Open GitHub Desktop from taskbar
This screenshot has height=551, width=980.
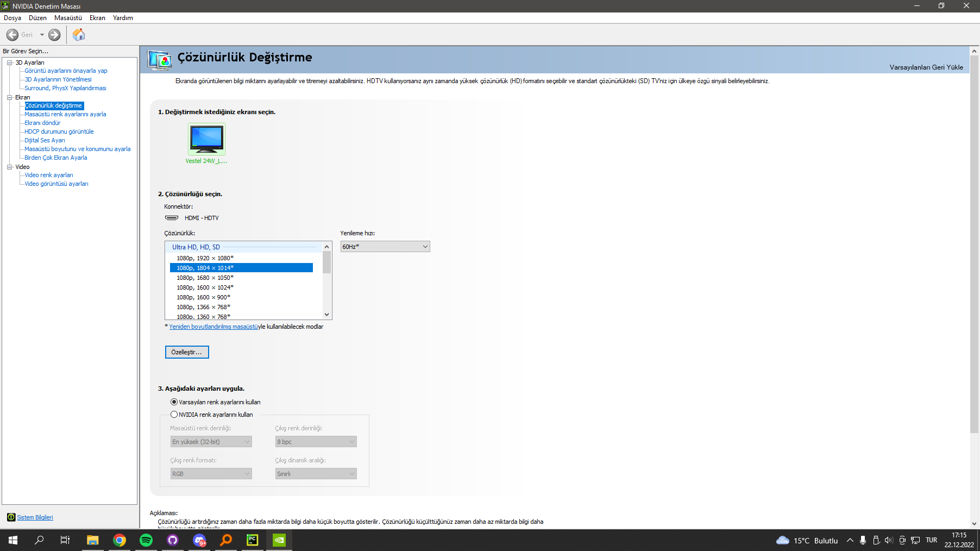click(x=173, y=540)
